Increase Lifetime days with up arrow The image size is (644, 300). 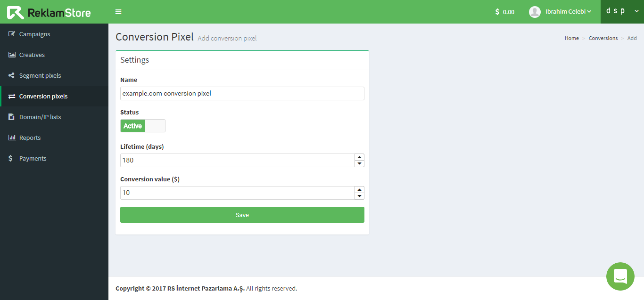pyautogui.click(x=359, y=157)
